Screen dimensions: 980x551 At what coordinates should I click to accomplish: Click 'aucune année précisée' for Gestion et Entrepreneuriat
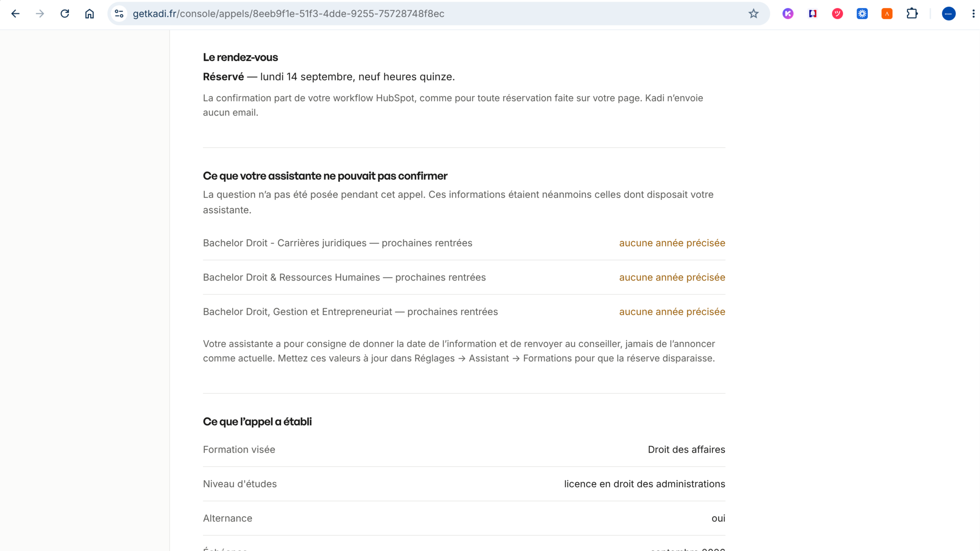coord(672,312)
